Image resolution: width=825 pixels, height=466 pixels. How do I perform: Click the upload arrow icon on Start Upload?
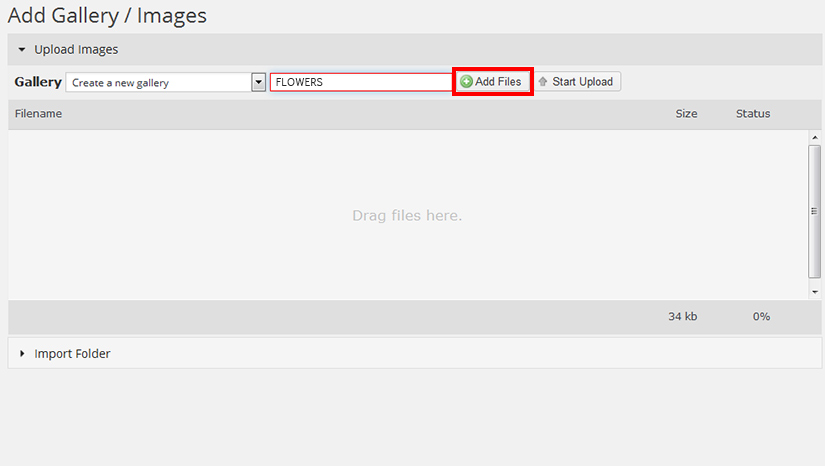543,82
